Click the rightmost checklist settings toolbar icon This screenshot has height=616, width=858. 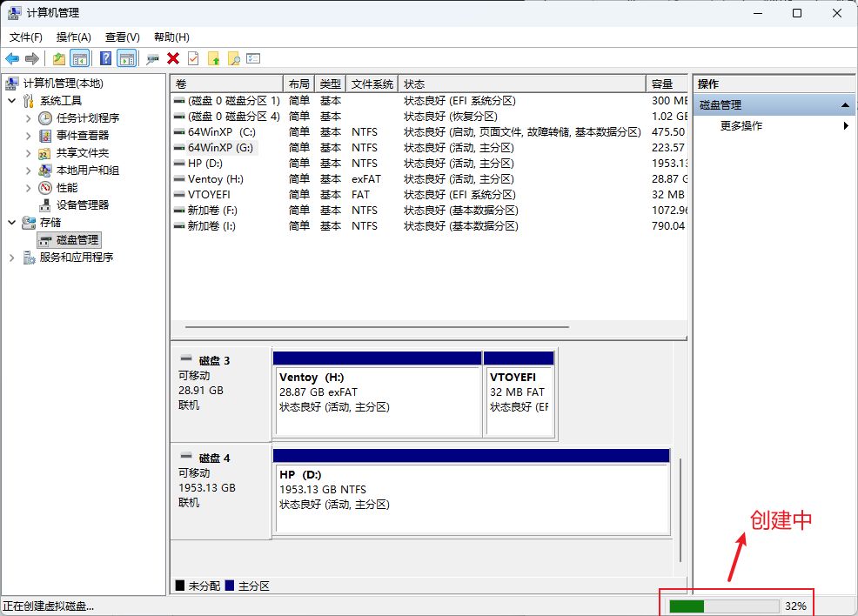click(253, 58)
